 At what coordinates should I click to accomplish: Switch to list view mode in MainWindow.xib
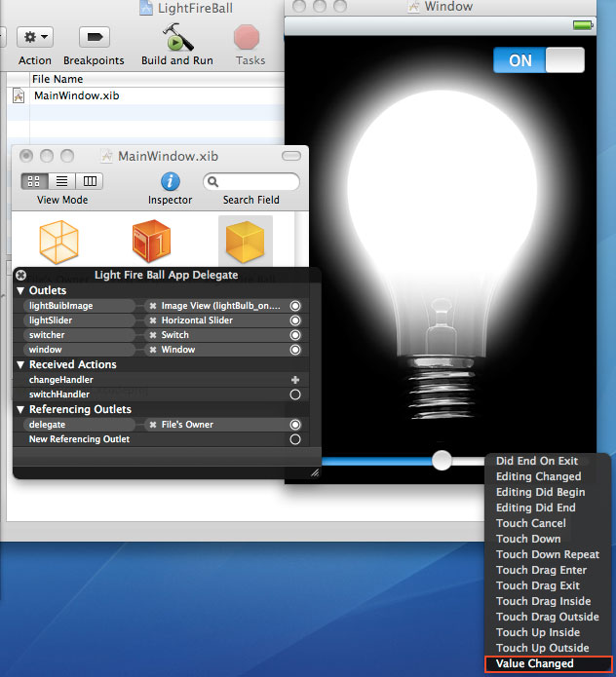(x=61, y=181)
